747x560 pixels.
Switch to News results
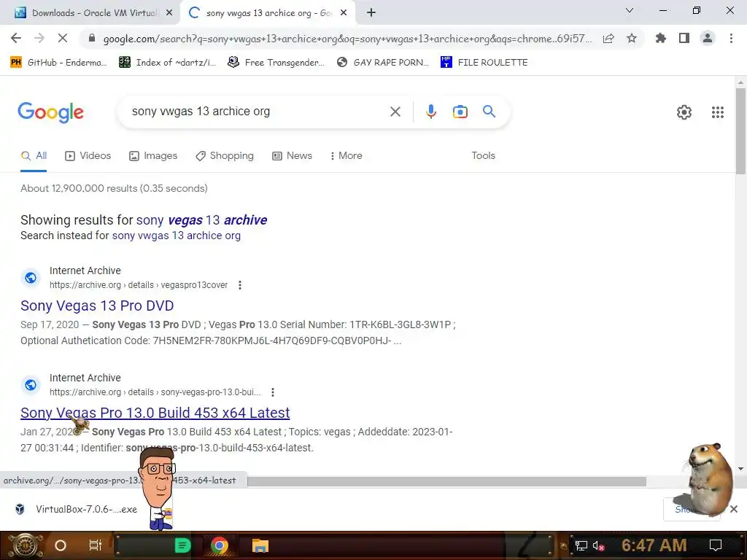coord(292,156)
